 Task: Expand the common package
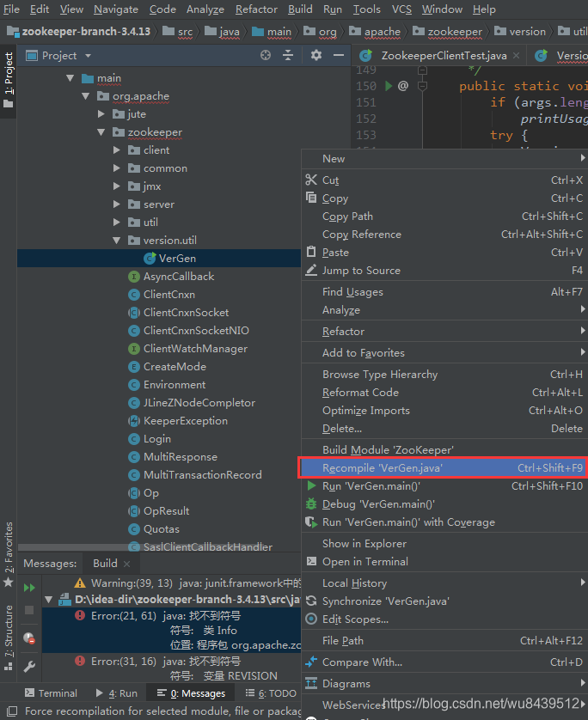click(117, 168)
